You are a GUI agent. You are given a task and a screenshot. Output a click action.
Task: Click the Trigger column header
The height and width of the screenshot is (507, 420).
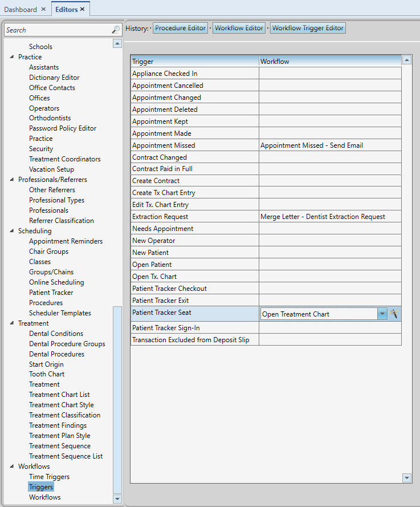(x=195, y=61)
